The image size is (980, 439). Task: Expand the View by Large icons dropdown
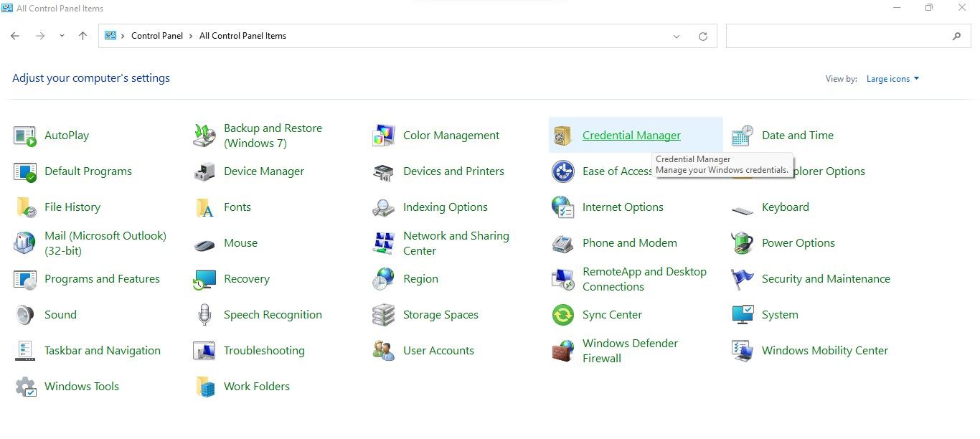(892, 79)
